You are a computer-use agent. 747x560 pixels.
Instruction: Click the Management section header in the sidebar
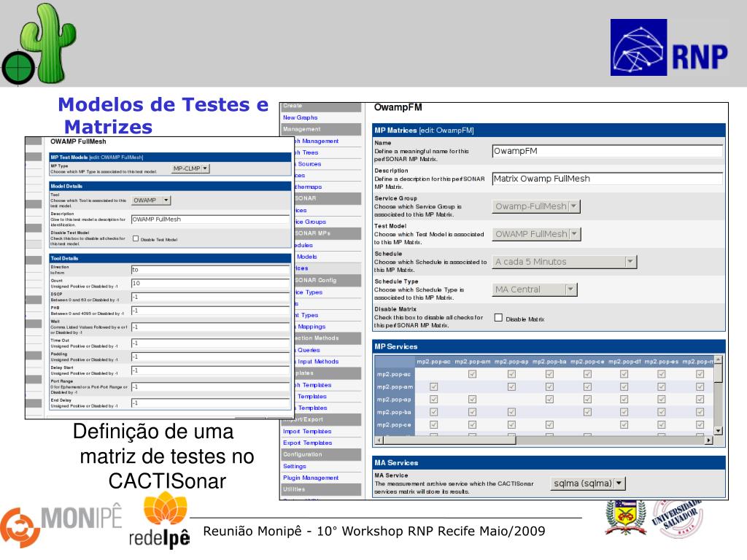tap(321, 129)
